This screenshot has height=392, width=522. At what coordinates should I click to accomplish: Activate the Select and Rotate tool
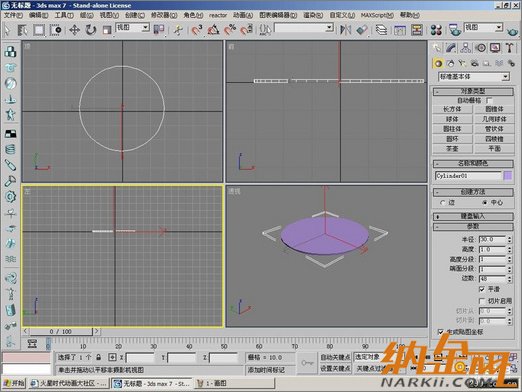(x=90, y=30)
